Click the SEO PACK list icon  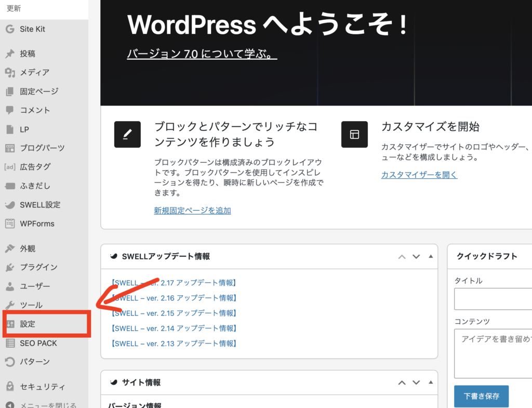pyautogui.click(x=10, y=343)
